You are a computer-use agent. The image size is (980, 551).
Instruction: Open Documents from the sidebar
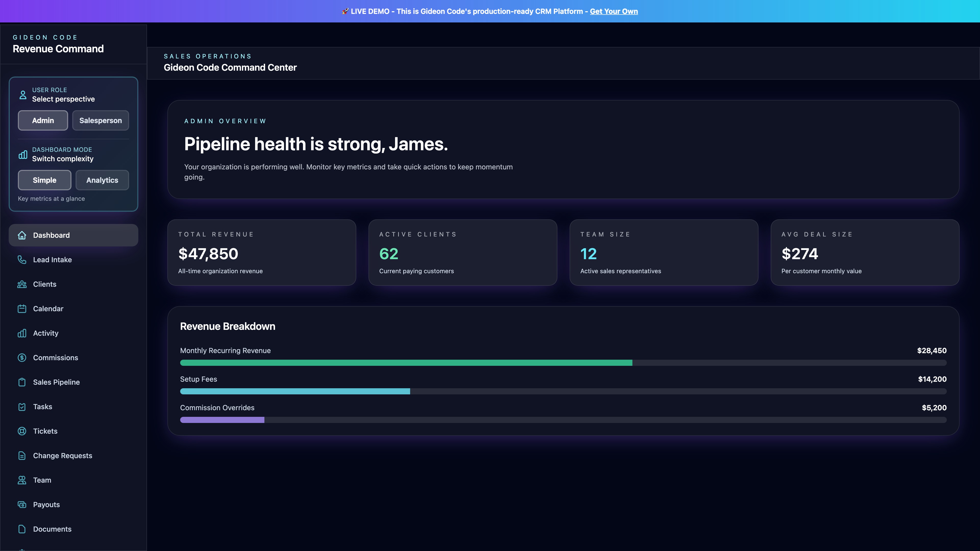(52, 529)
